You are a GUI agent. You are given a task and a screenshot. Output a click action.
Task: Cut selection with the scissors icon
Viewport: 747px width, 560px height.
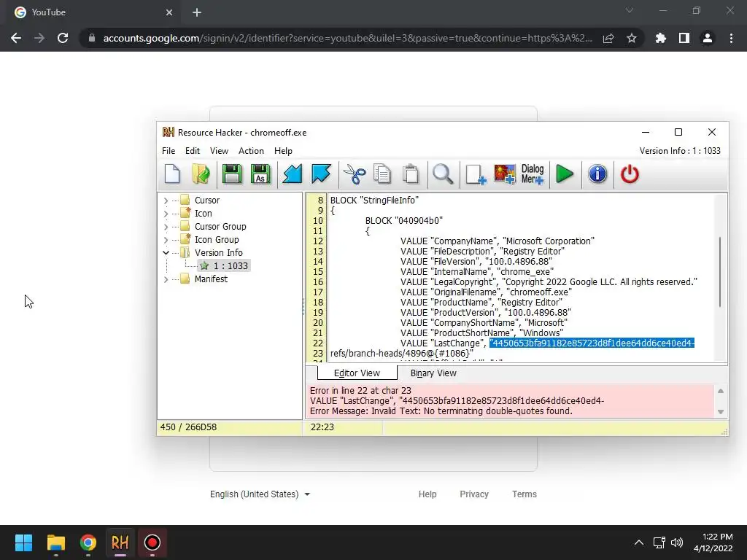tap(355, 174)
